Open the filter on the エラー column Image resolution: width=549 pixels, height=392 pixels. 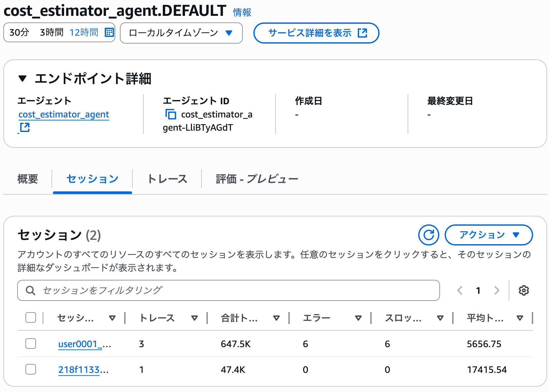pos(358,318)
